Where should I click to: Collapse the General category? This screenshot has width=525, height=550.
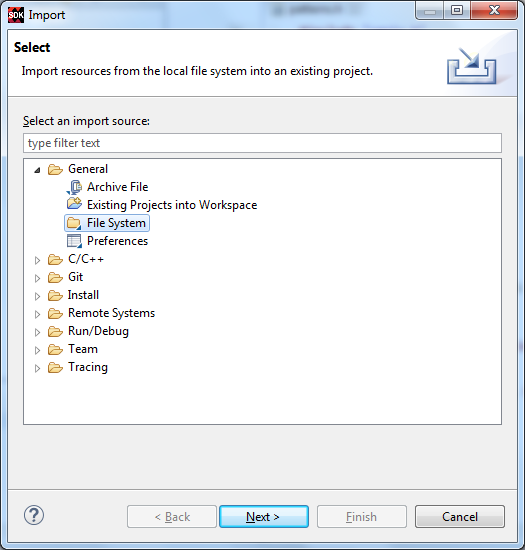click(x=37, y=170)
